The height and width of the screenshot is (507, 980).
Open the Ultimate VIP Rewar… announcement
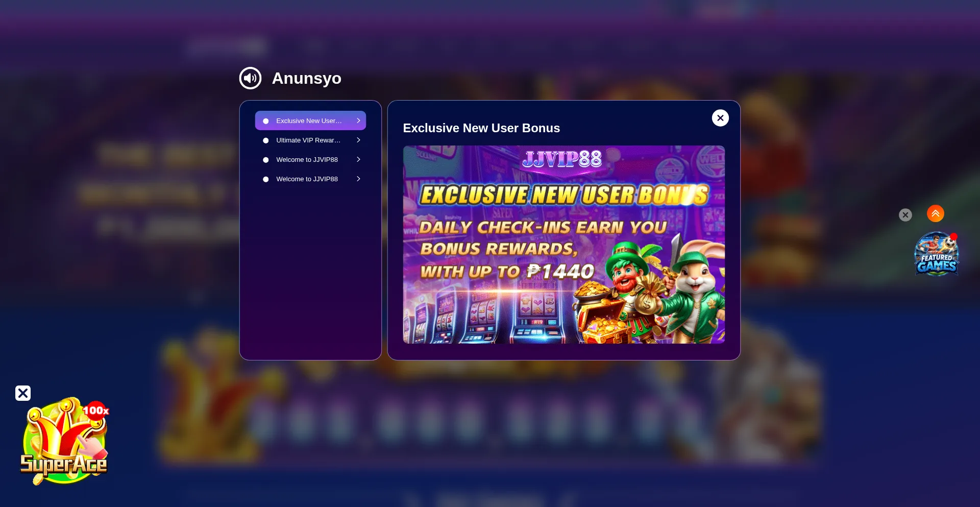310,140
